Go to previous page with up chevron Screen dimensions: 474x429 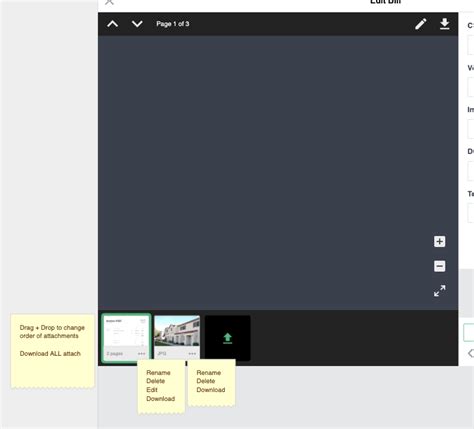coord(113,24)
